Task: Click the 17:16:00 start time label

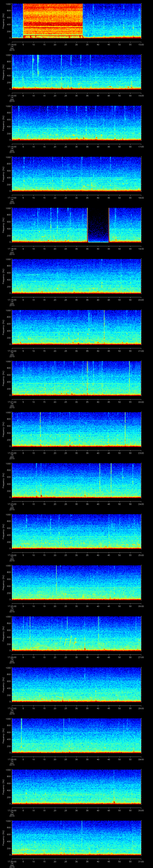Action: coord(12,147)
